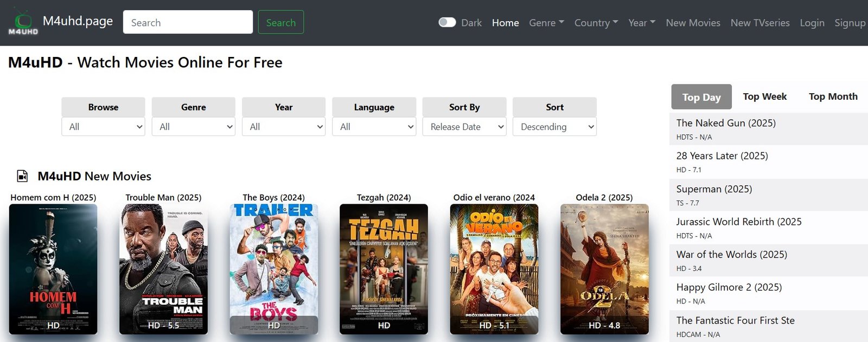Open the Language filter dropdown
868x342 pixels.
pyautogui.click(x=374, y=127)
